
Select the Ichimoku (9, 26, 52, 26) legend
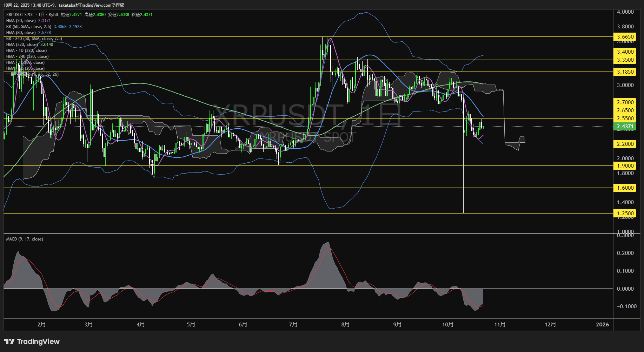pos(32,74)
